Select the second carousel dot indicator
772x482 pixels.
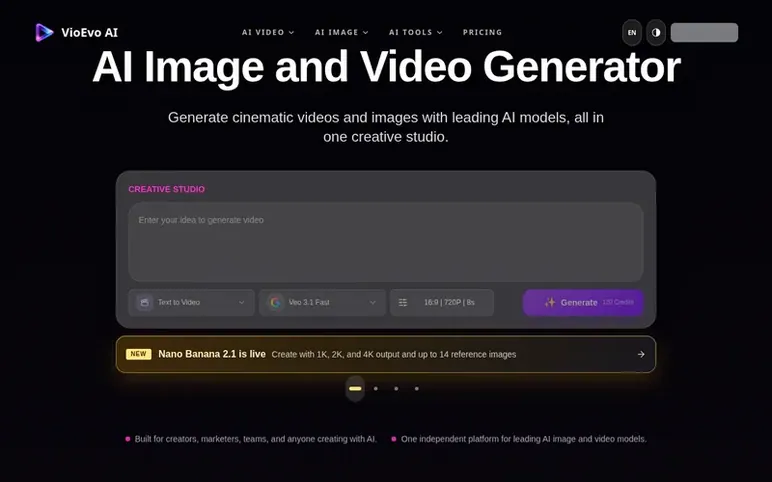point(376,388)
